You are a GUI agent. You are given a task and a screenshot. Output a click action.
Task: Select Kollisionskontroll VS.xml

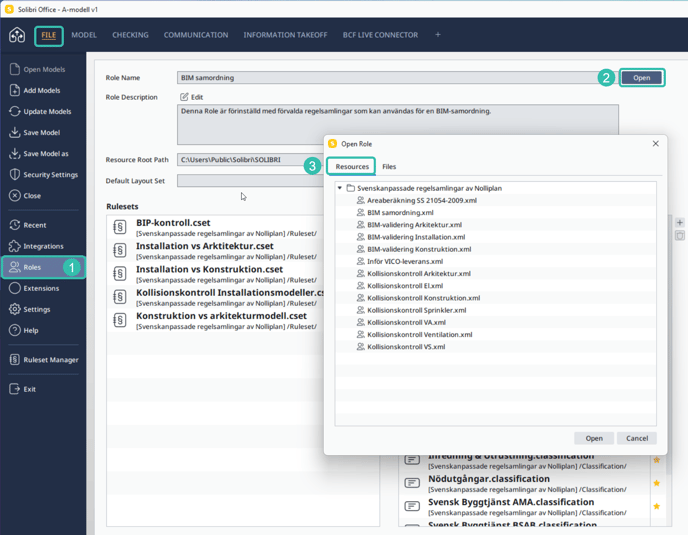coord(406,347)
